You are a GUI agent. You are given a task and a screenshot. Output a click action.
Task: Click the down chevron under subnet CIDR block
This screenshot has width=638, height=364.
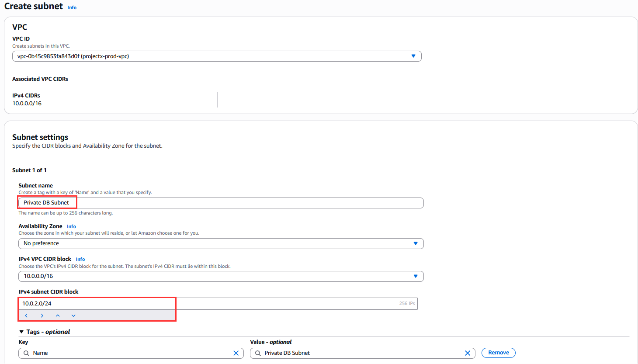click(x=73, y=315)
